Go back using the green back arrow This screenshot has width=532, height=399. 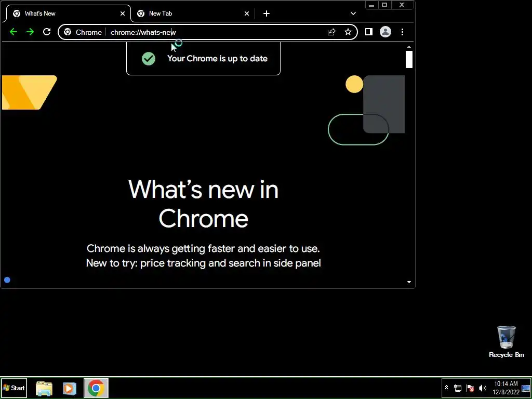click(13, 32)
